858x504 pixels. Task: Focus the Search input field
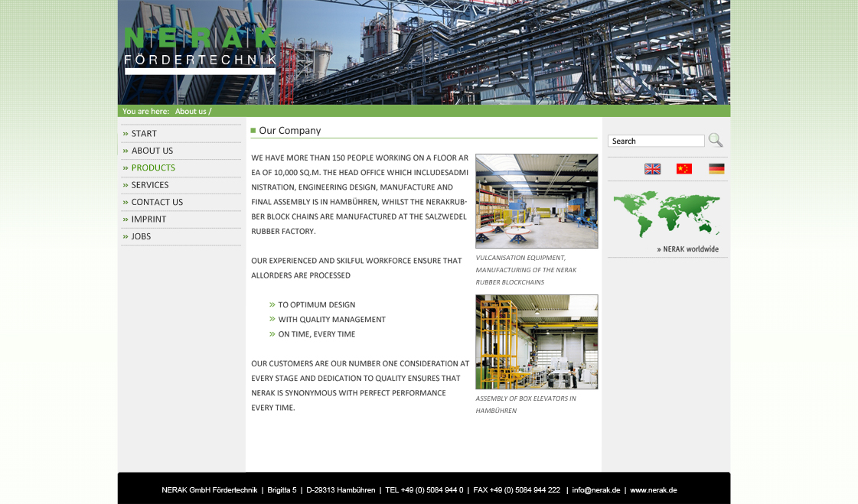[656, 141]
